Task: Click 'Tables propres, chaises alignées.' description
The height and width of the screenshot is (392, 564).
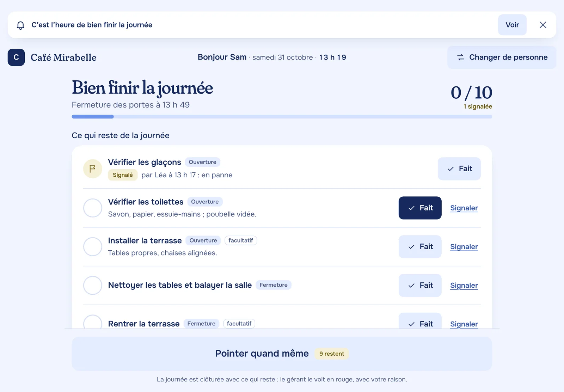Action: point(163,253)
